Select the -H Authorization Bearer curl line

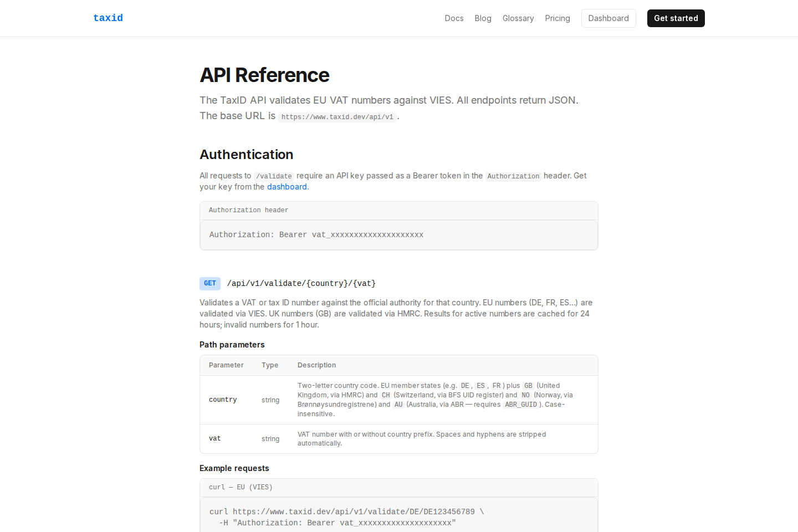(x=337, y=523)
